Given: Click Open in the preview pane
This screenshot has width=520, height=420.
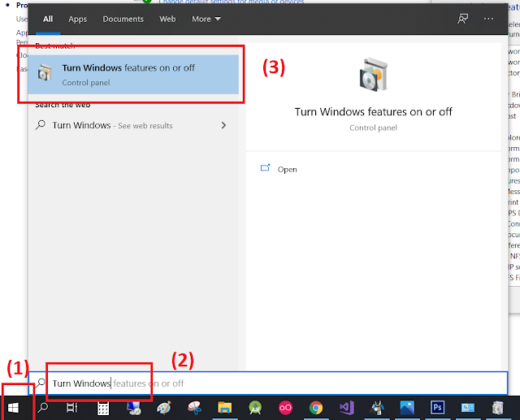Looking at the screenshot, I should 287,170.
